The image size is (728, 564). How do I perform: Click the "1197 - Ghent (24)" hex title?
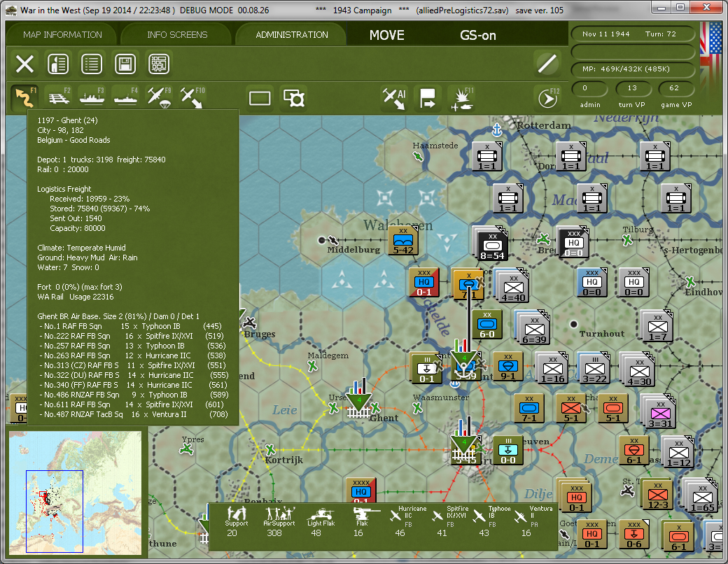(67, 120)
